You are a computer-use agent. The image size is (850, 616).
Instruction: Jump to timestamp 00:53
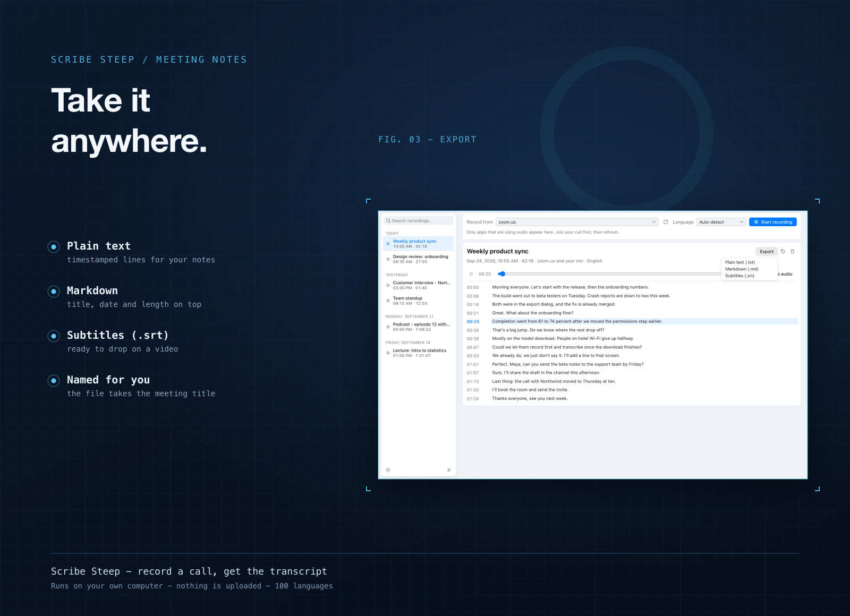pyautogui.click(x=473, y=356)
